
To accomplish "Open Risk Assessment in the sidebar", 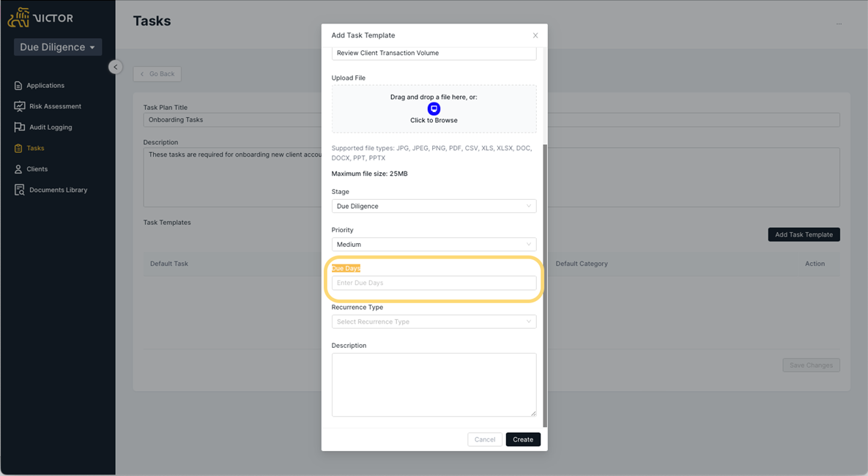I will coord(56,106).
